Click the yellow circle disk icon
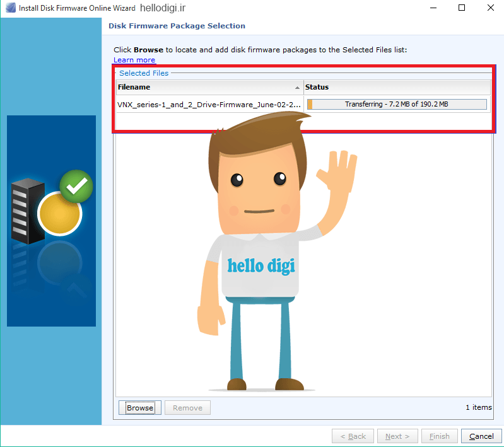Screen dimensions: 504x447 click(59, 214)
